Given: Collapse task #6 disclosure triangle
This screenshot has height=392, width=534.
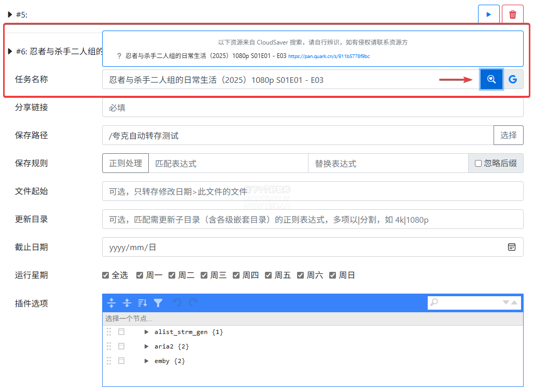Looking at the screenshot, I should click(x=10, y=51).
